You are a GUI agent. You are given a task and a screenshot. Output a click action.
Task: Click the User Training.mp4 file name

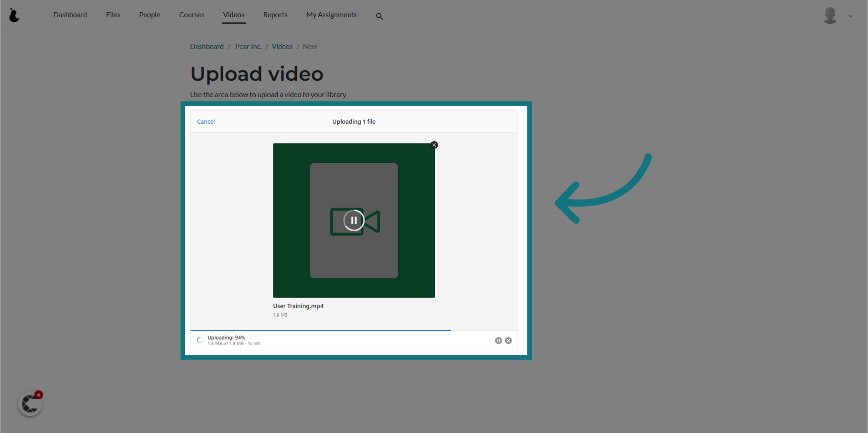tap(298, 306)
